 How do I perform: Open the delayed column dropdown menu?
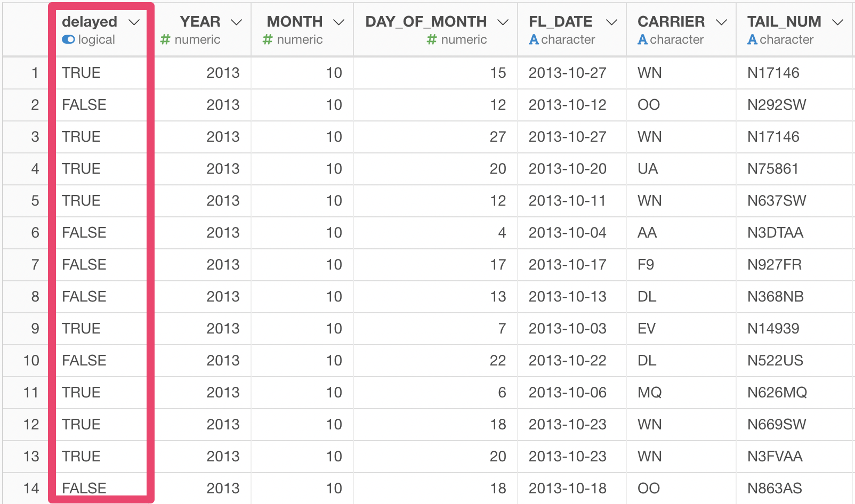(134, 22)
